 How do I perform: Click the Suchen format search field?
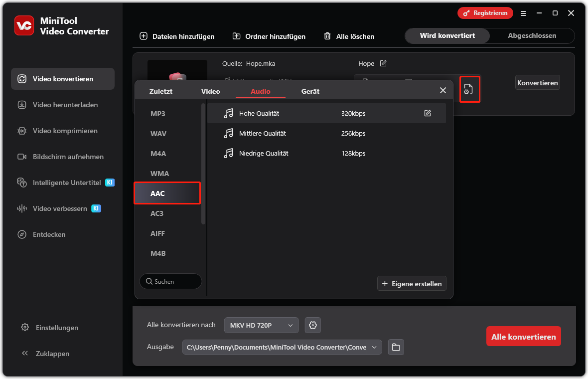[x=170, y=281]
